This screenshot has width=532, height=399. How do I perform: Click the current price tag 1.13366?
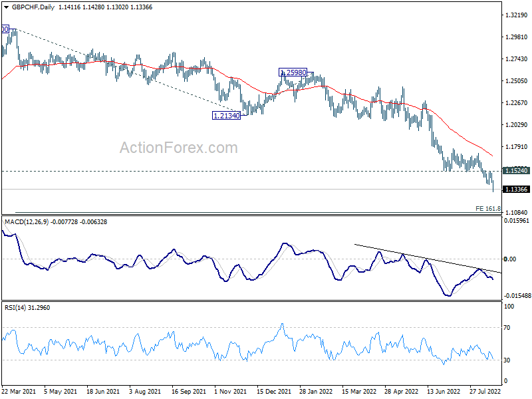click(x=516, y=190)
